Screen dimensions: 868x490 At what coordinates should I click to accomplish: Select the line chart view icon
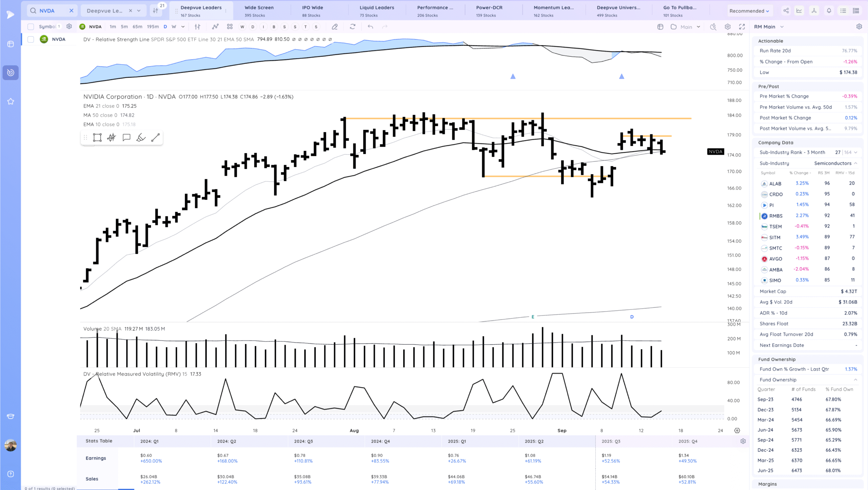tap(799, 11)
